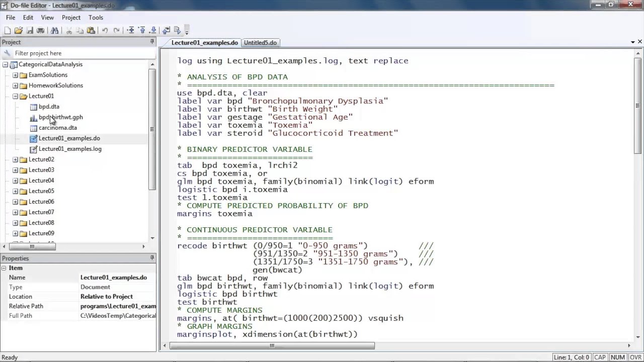The height and width of the screenshot is (362, 644).
Task: Click the project tree horizontal scrollbar thumb
Action: click(x=32, y=246)
